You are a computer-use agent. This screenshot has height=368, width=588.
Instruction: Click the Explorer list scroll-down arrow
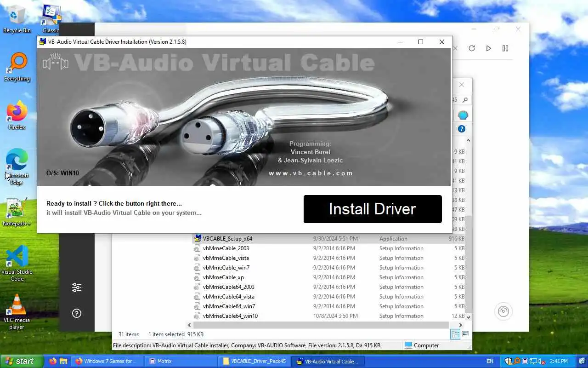pos(468,317)
